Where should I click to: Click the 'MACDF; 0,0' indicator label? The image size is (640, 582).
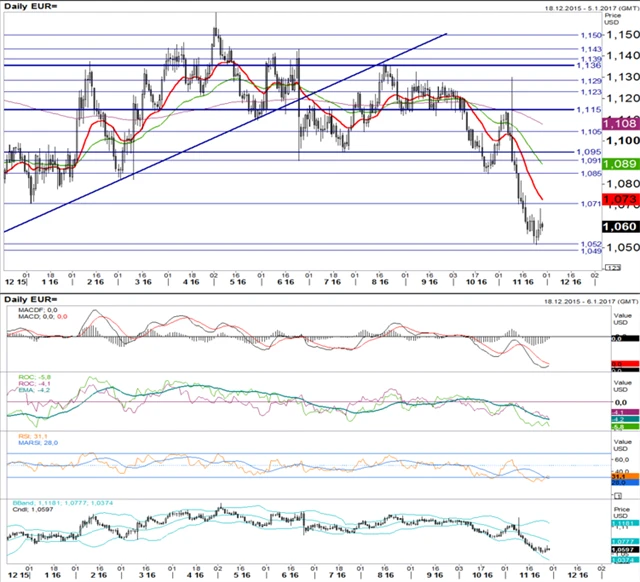click(x=38, y=310)
